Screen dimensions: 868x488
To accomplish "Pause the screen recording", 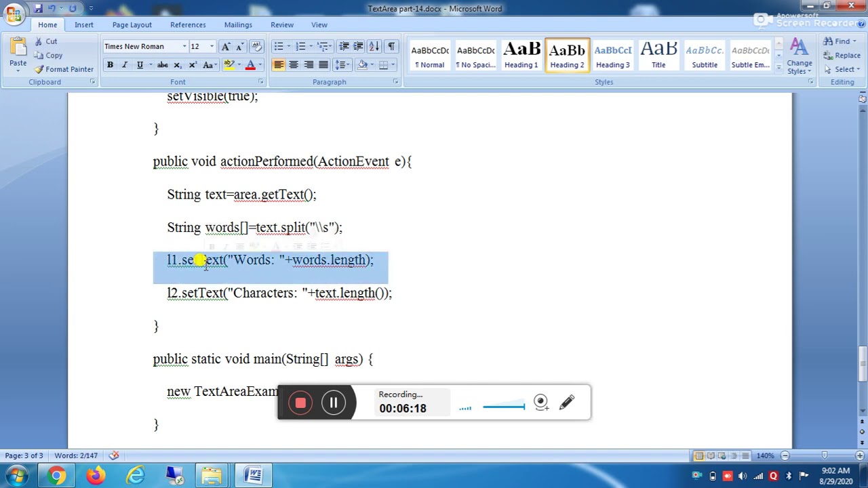I will [334, 403].
